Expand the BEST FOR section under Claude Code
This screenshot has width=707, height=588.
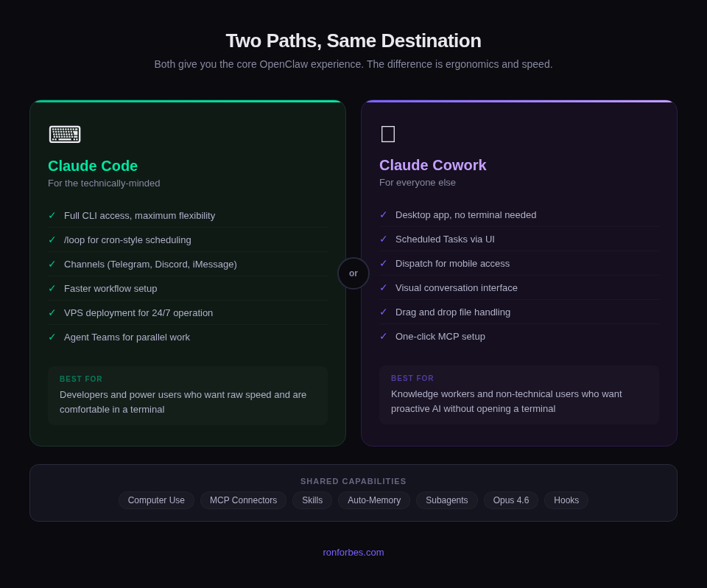coord(188,395)
